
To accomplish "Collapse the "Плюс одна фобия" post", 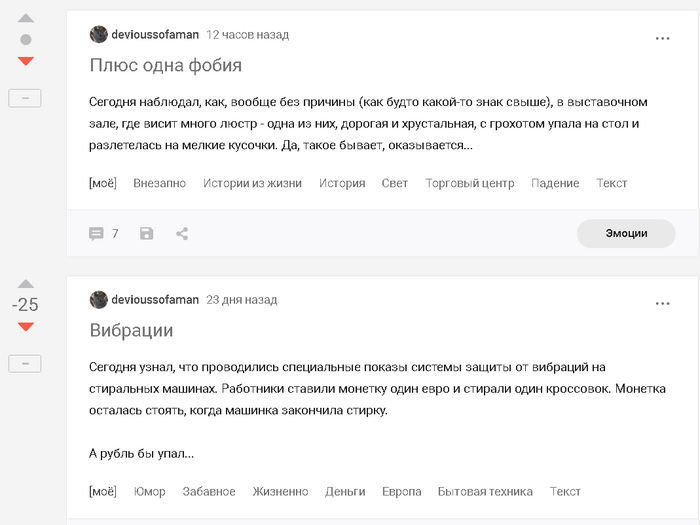I will (25, 98).
